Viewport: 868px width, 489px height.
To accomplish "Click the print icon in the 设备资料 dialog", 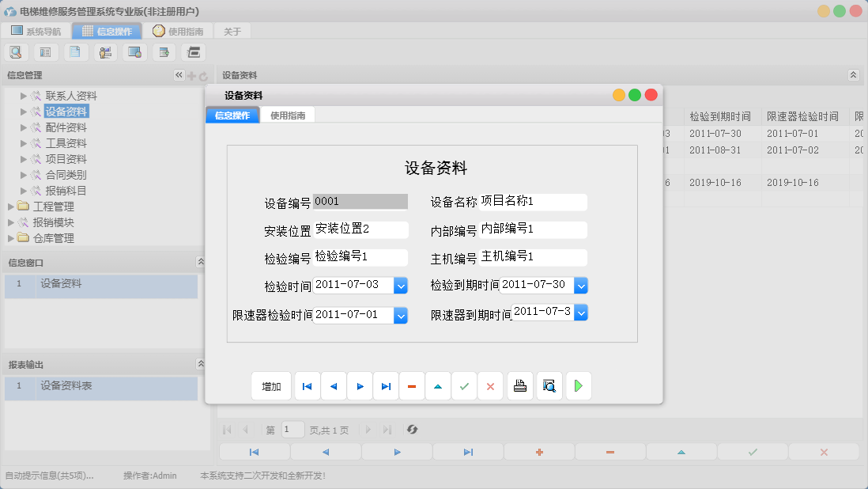I will pyautogui.click(x=520, y=385).
